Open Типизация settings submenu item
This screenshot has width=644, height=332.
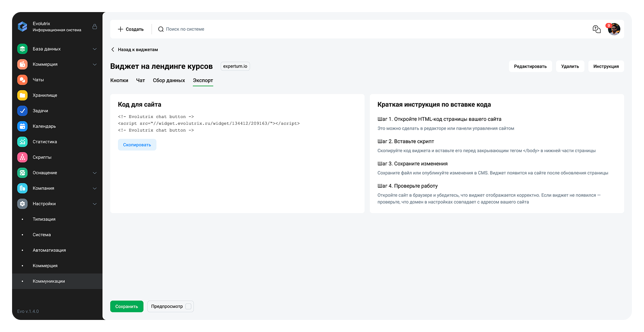pyautogui.click(x=57, y=219)
